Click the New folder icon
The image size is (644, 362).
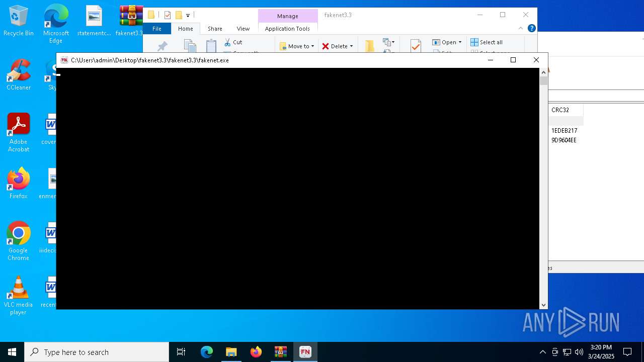pos(370,46)
